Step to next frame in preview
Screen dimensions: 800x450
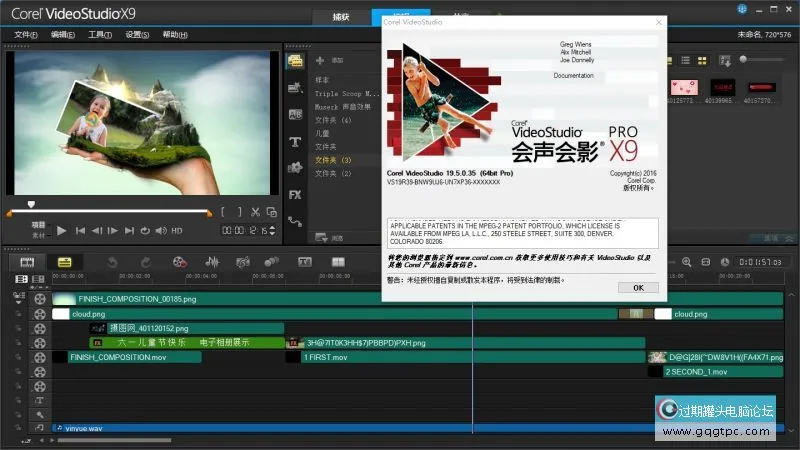[113, 231]
